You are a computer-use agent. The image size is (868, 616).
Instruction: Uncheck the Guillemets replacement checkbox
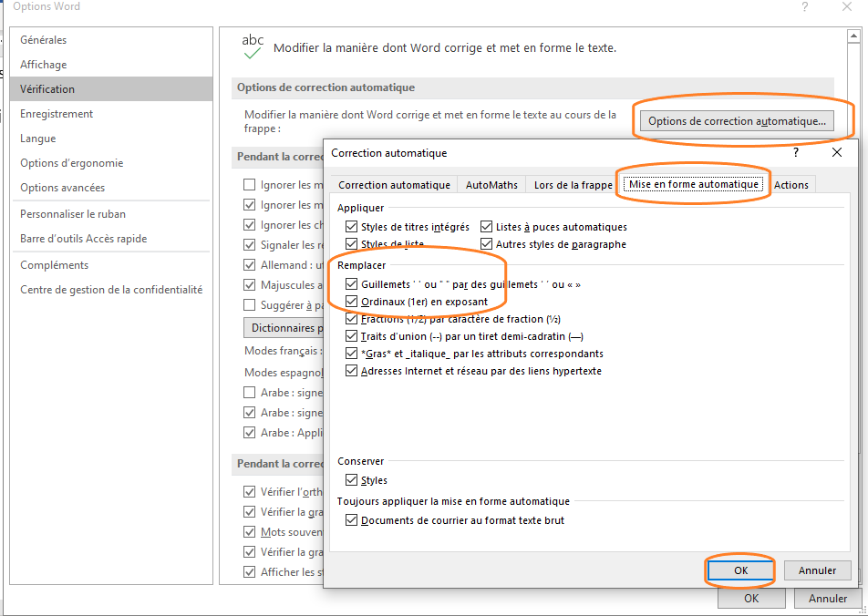(351, 284)
